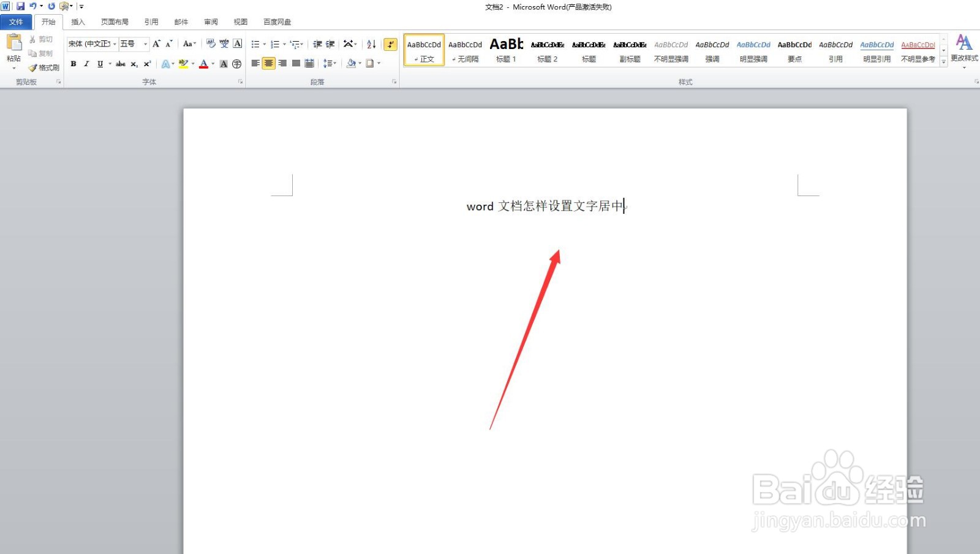Open the numbering list dropdown arrow
The height and width of the screenshot is (554, 980).
point(284,44)
